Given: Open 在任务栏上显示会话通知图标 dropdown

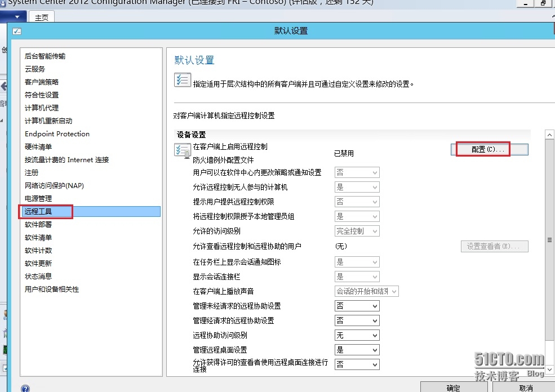Looking at the screenshot, I should pos(357,262).
